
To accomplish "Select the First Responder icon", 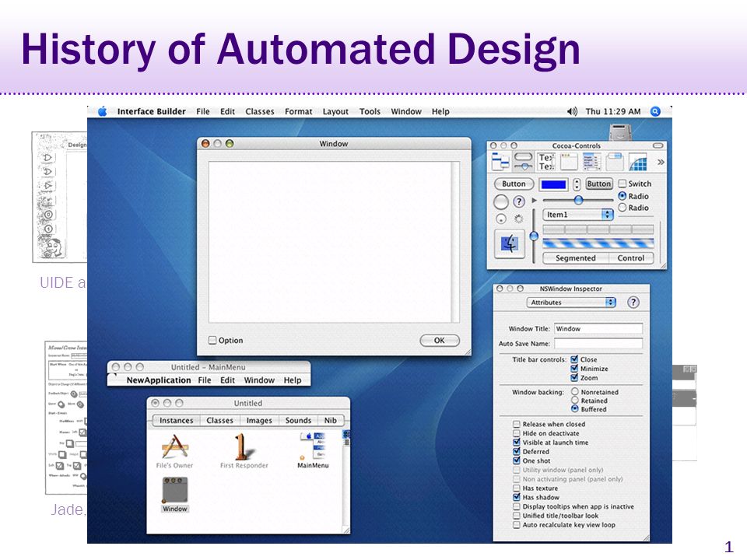I will [244, 451].
